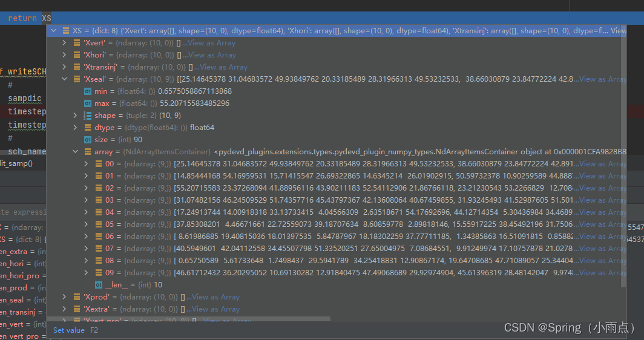Click the row 08 ndarray icon
The height and width of the screenshot is (340, 644).
(x=99, y=261)
